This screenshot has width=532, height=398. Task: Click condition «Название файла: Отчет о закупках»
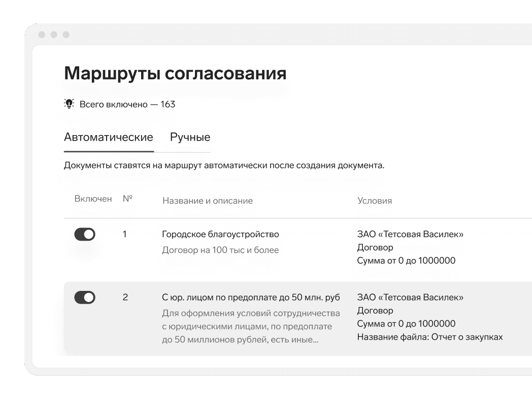tap(431, 336)
